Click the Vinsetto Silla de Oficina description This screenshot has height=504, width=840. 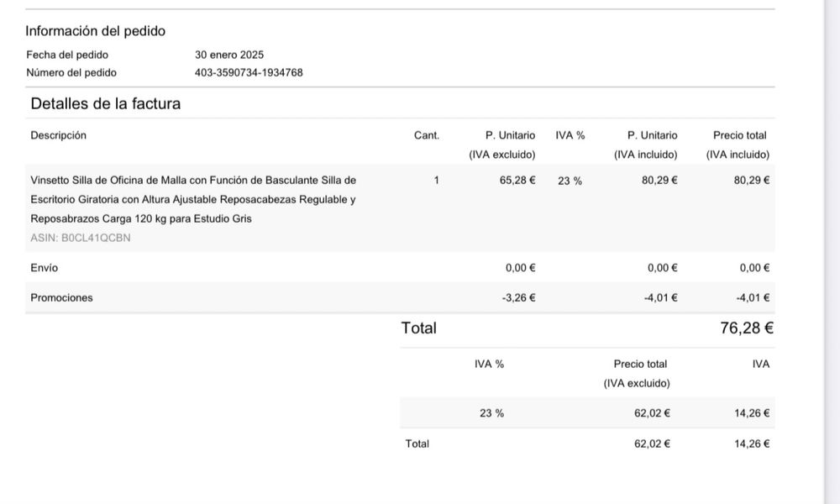(x=193, y=199)
